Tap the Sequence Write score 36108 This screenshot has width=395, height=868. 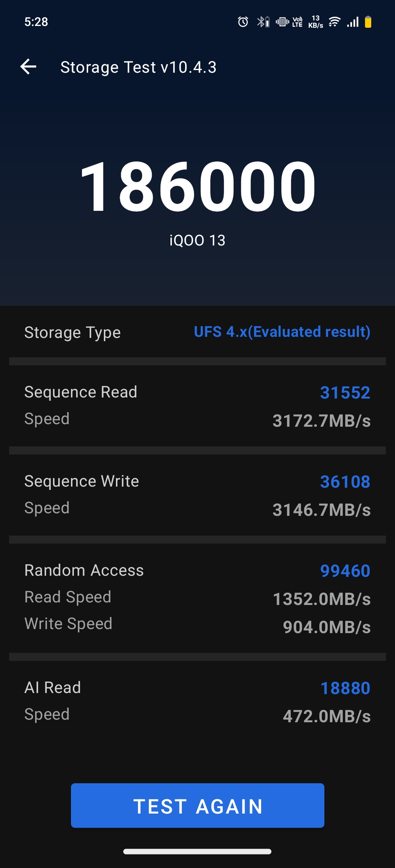pos(345,482)
